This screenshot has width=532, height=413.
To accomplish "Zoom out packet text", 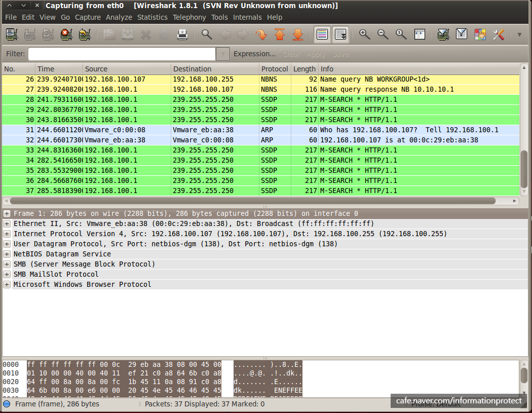I will (x=383, y=34).
